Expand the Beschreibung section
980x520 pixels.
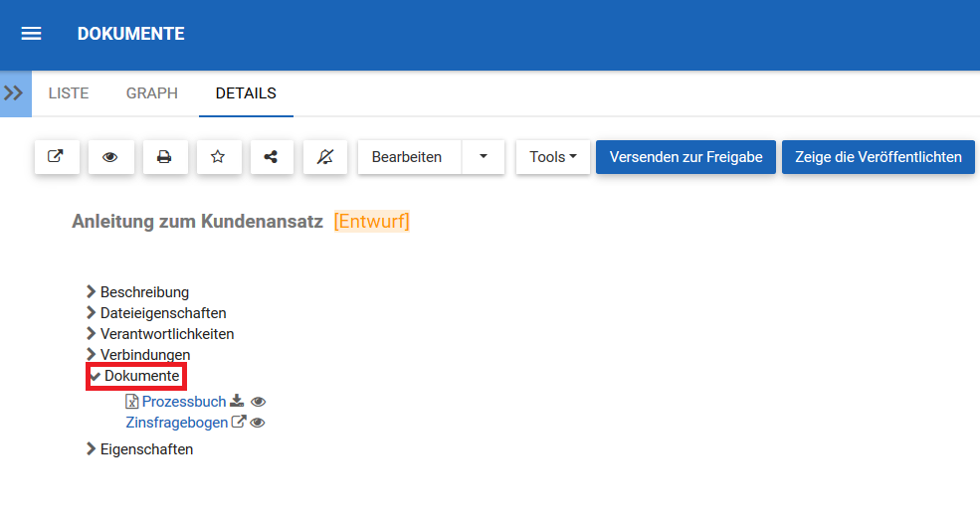[x=144, y=292]
